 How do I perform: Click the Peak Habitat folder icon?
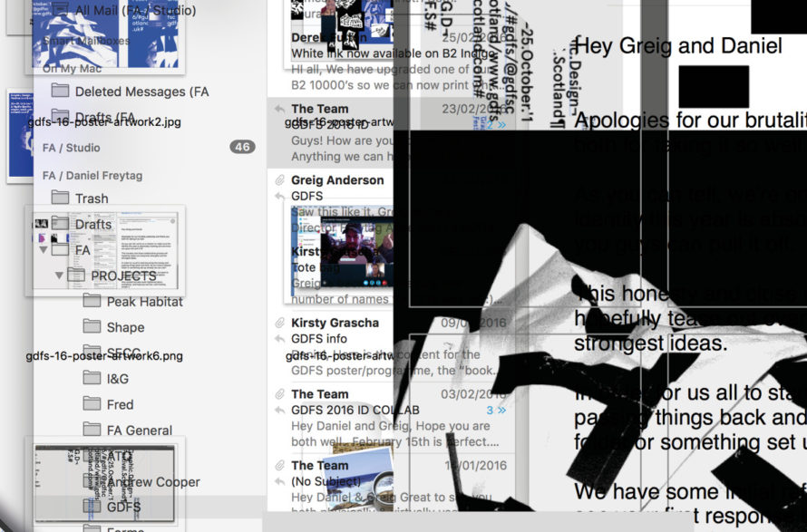(92, 301)
